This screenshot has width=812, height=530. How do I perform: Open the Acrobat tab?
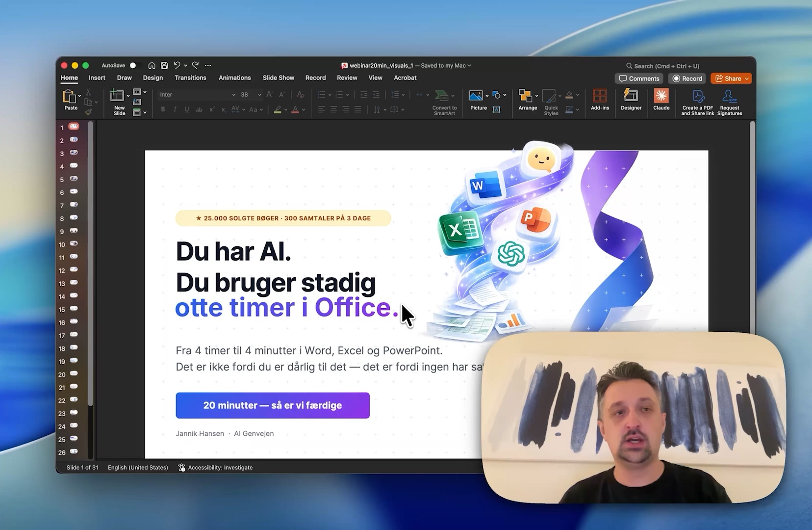[405, 78]
